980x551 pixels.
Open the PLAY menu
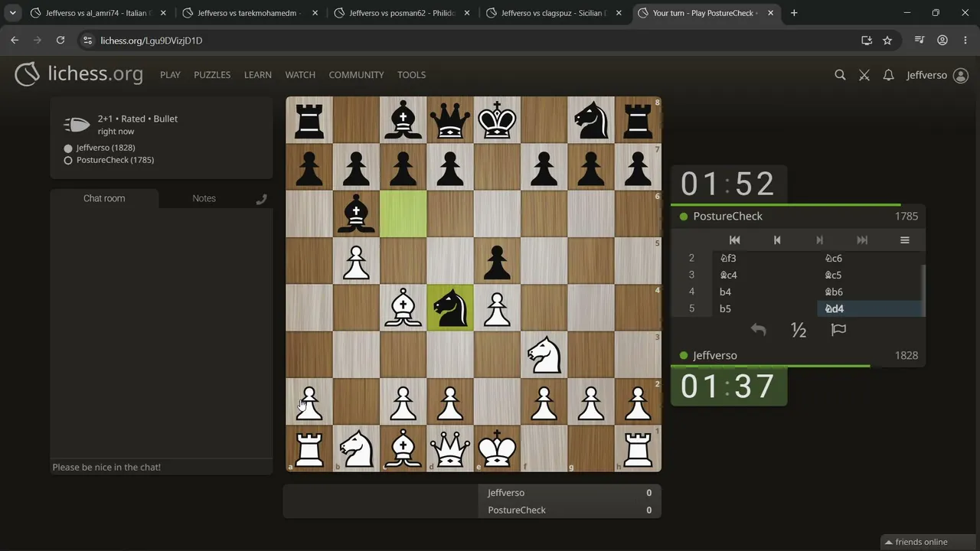click(170, 75)
